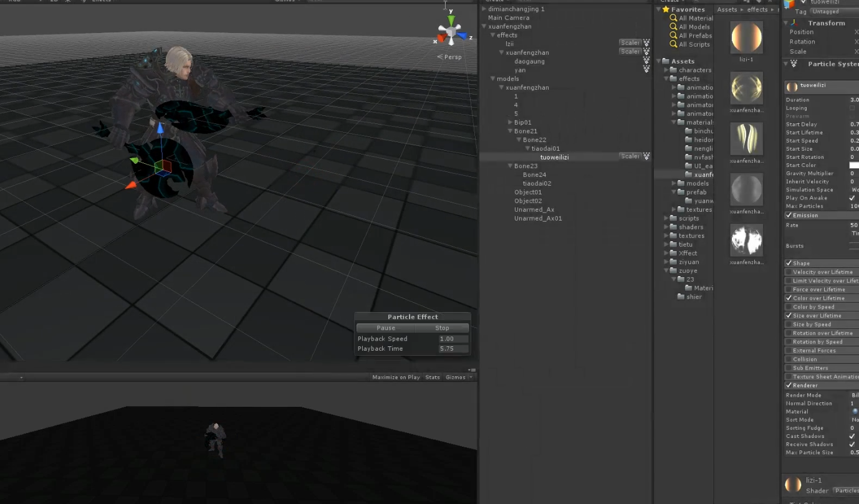Screen dimensions: 859x504
Task: Disable the Emission module checkbox
Action: click(x=789, y=215)
